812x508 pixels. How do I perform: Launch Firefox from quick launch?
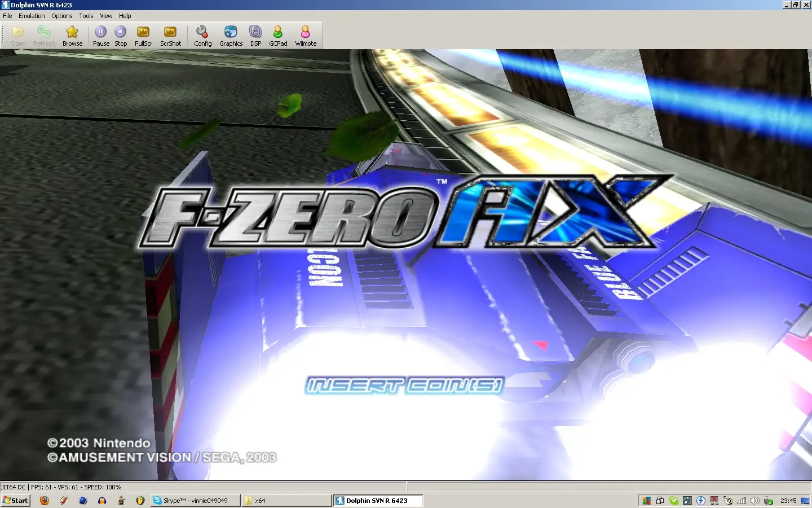45,501
